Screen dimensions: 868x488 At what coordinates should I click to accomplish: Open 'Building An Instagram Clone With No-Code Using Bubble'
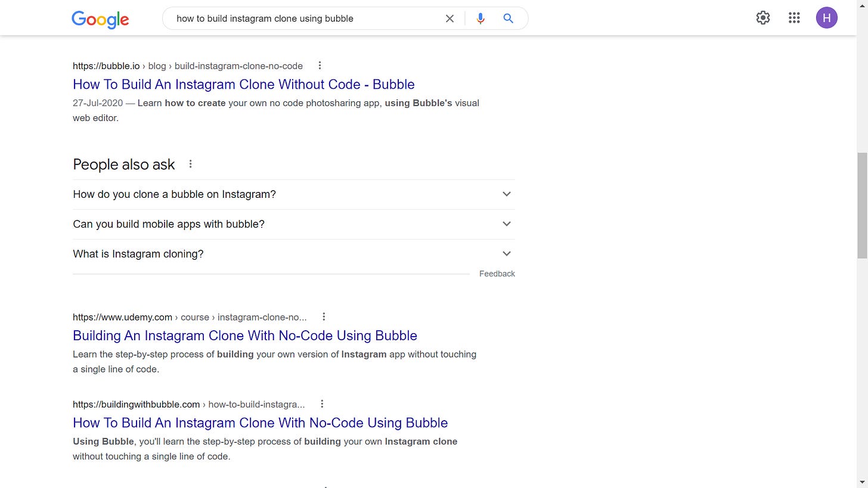point(245,335)
